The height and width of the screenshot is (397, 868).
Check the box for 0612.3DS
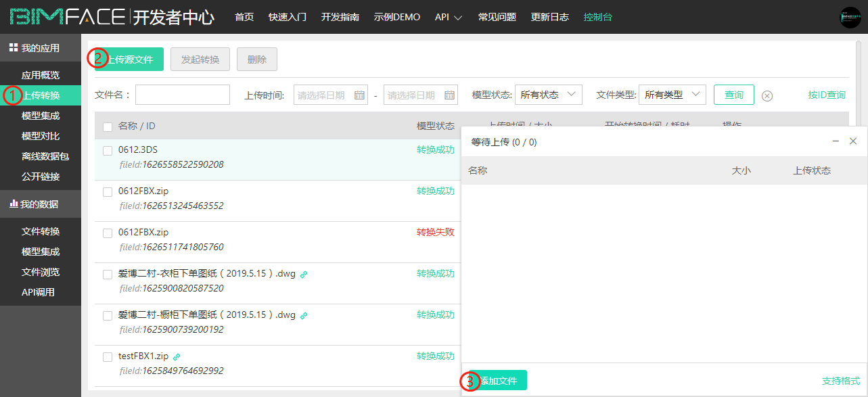(x=108, y=151)
